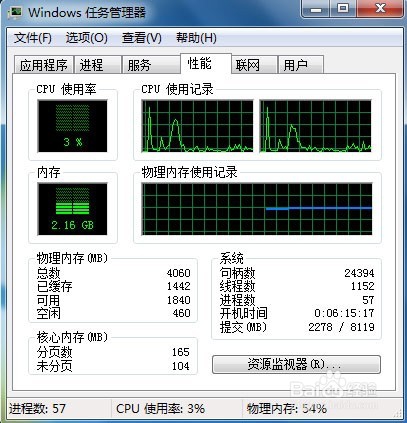Click status bar 进程数: 57

37,408
